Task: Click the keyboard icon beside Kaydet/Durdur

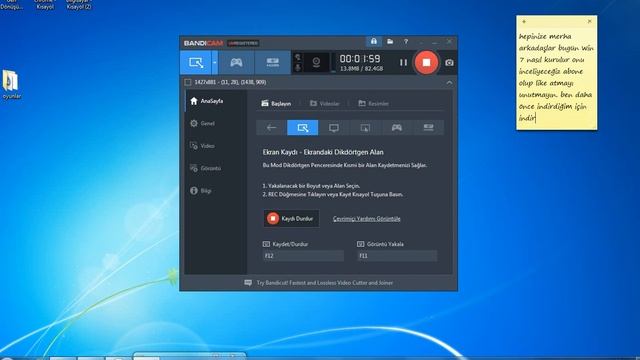Action: 266,244
